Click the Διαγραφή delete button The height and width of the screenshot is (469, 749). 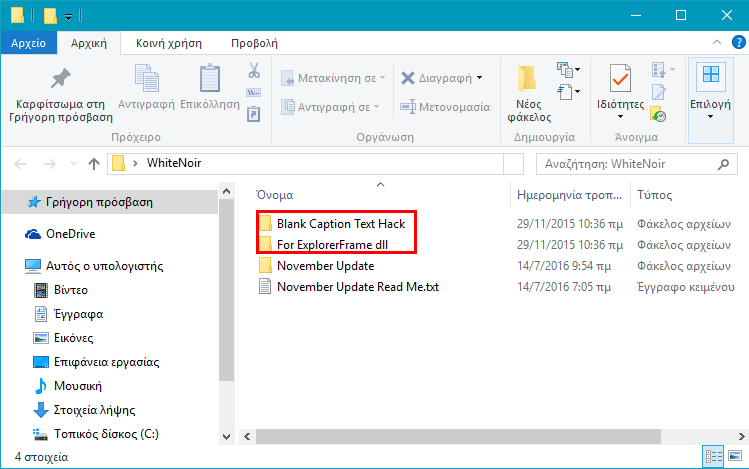click(x=436, y=78)
